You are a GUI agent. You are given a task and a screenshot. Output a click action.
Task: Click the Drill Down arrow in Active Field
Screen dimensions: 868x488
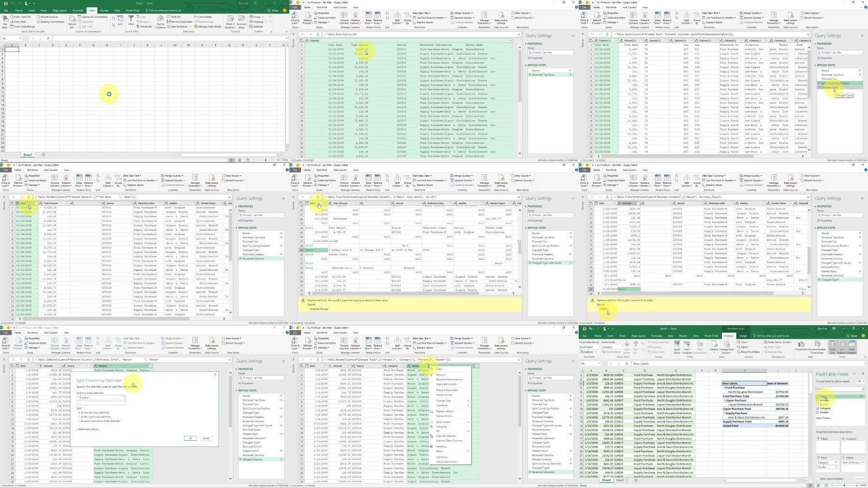tap(627, 344)
